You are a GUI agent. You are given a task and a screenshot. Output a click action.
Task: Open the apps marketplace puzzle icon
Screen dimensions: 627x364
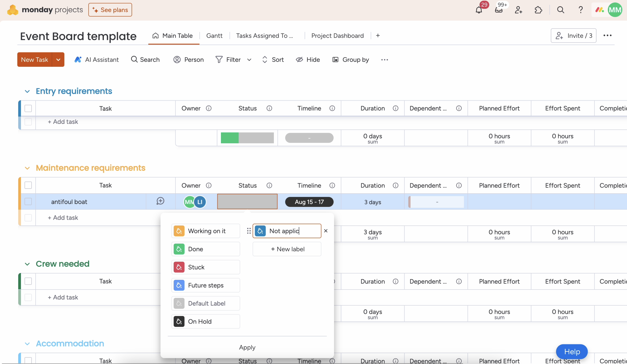click(x=538, y=10)
